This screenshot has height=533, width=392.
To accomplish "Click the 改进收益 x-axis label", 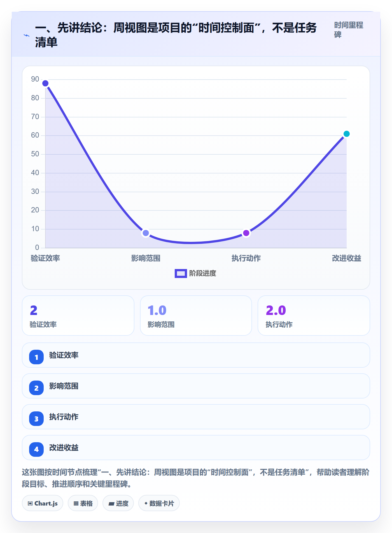I will 346,258.
